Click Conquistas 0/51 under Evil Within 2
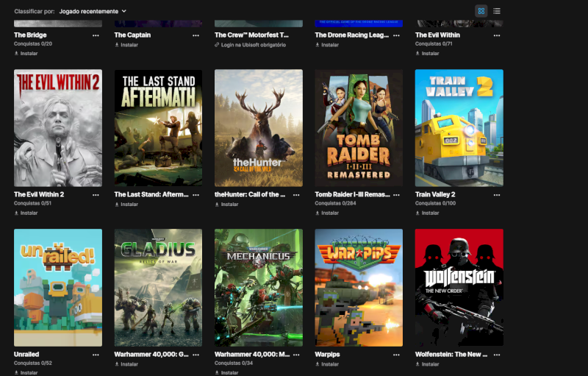588x376 pixels. (x=32, y=203)
